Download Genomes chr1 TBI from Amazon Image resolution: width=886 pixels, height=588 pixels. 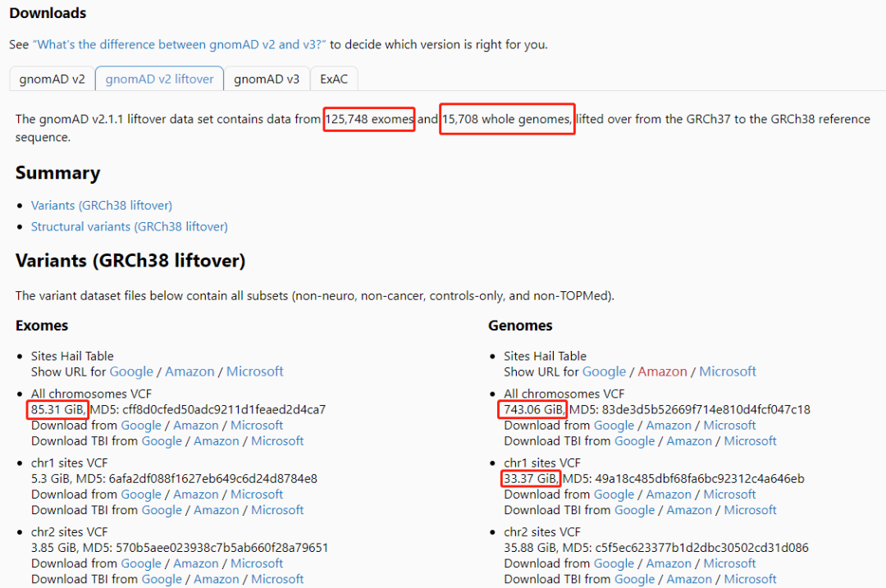[x=689, y=510]
